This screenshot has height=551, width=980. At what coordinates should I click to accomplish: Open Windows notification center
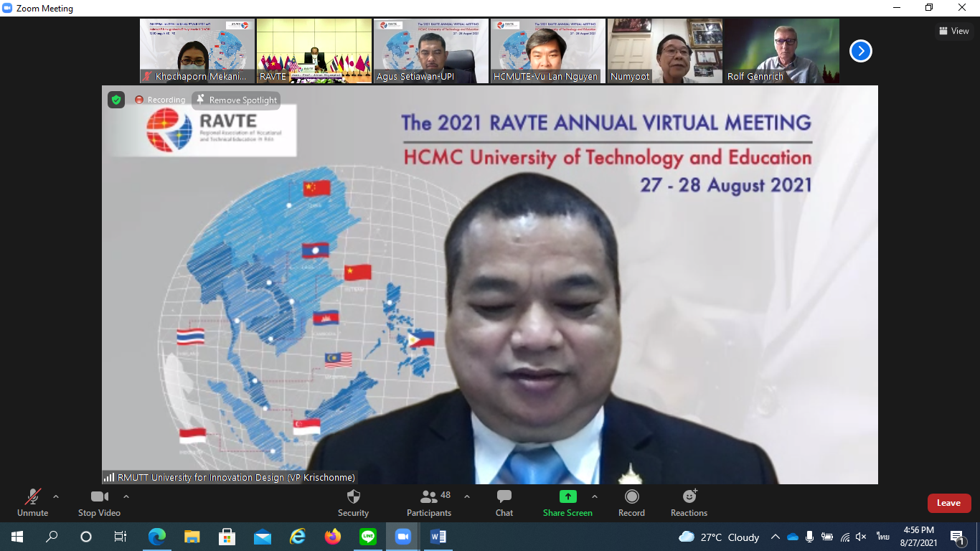click(958, 537)
